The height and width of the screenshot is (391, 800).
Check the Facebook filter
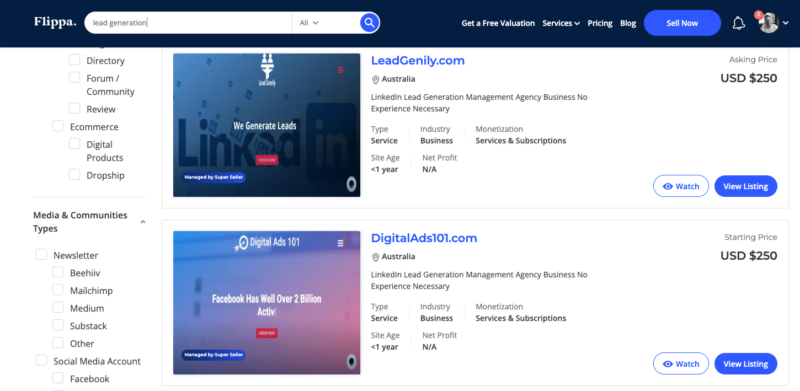tap(58, 378)
